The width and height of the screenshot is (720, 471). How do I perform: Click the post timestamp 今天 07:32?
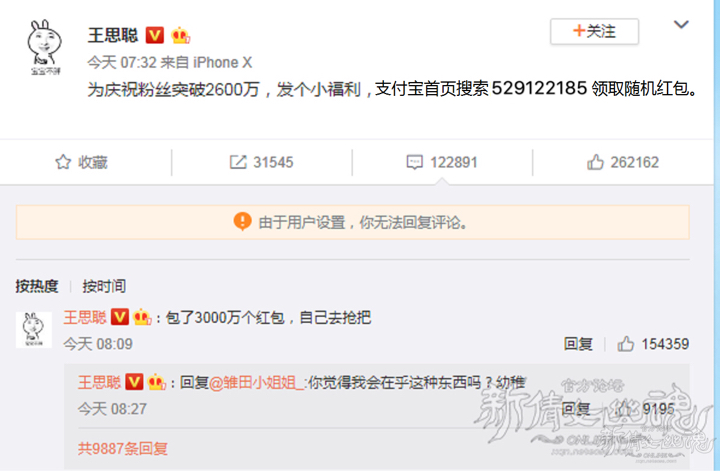click(121, 62)
